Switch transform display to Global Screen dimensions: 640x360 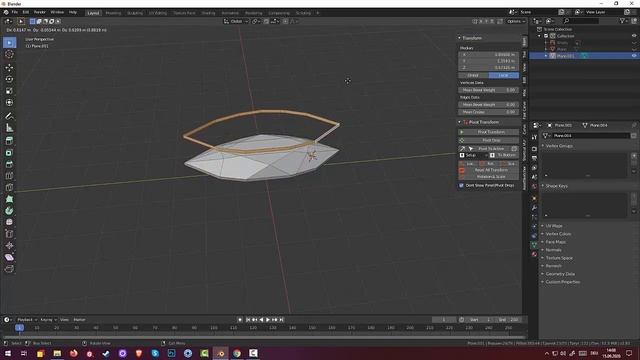coord(473,76)
